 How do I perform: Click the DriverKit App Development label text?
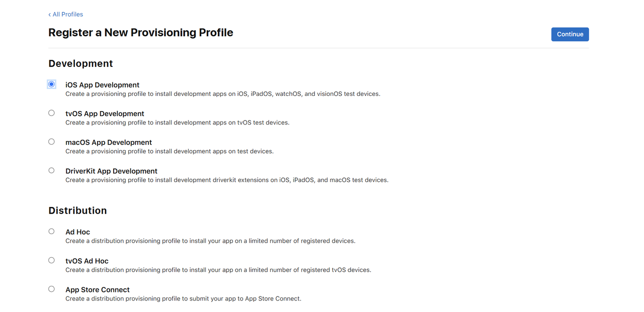tap(111, 171)
